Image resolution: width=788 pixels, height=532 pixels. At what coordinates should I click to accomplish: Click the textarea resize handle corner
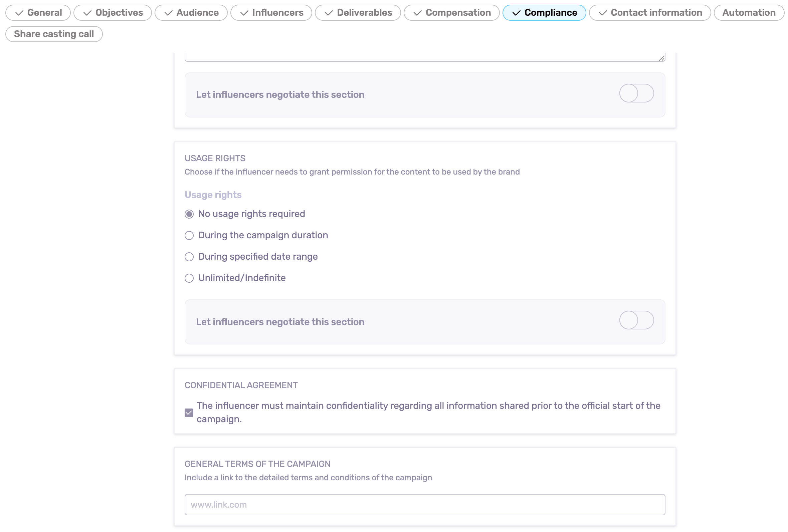(x=661, y=58)
